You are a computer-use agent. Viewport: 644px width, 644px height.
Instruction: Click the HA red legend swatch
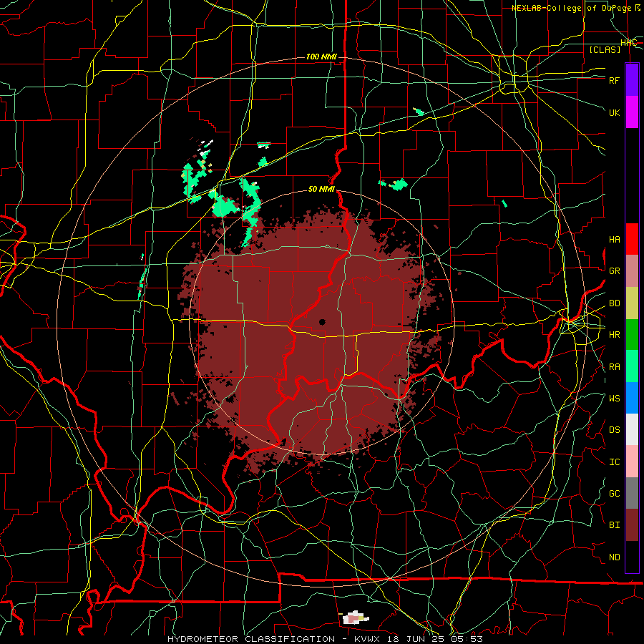click(x=632, y=239)
